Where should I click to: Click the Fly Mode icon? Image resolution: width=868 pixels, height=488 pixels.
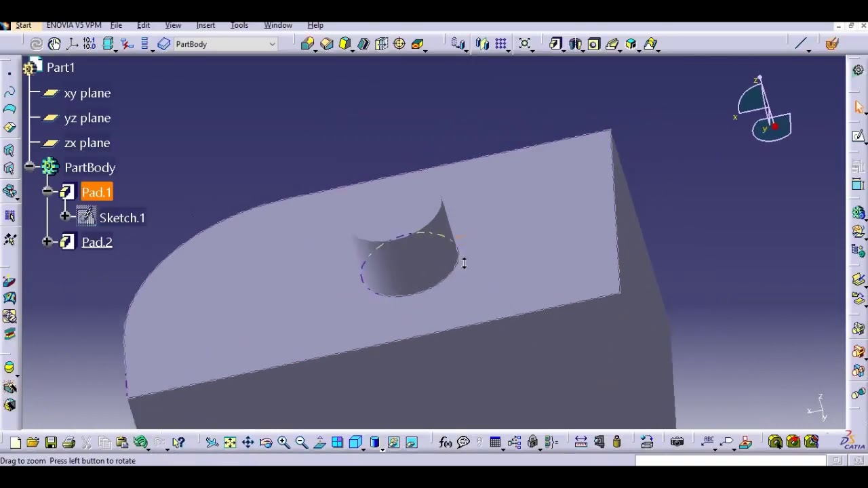(x=212, y=443)
